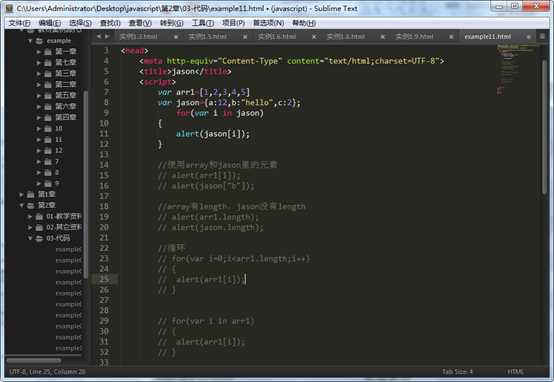The height and width of the screenshot is (382, 554).
Task: Click the scroll tabs right arrow
Action: [x=107, y=36]
